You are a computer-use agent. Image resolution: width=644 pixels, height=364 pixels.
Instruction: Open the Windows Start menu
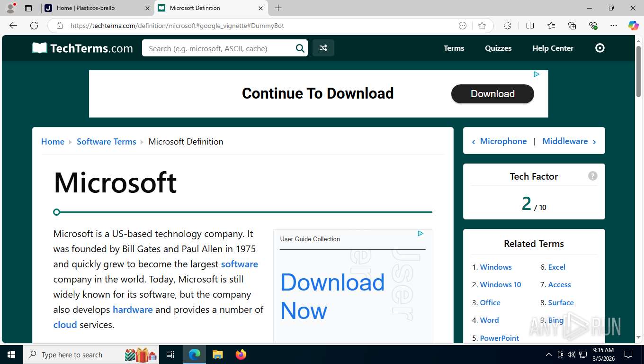coord(11,355)
